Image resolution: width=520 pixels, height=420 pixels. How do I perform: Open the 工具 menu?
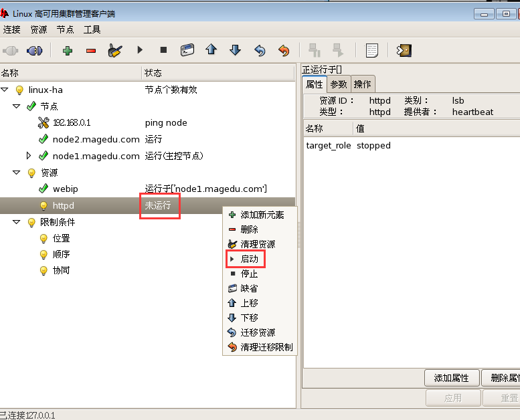pyautogui.click(x=92, y=29)
